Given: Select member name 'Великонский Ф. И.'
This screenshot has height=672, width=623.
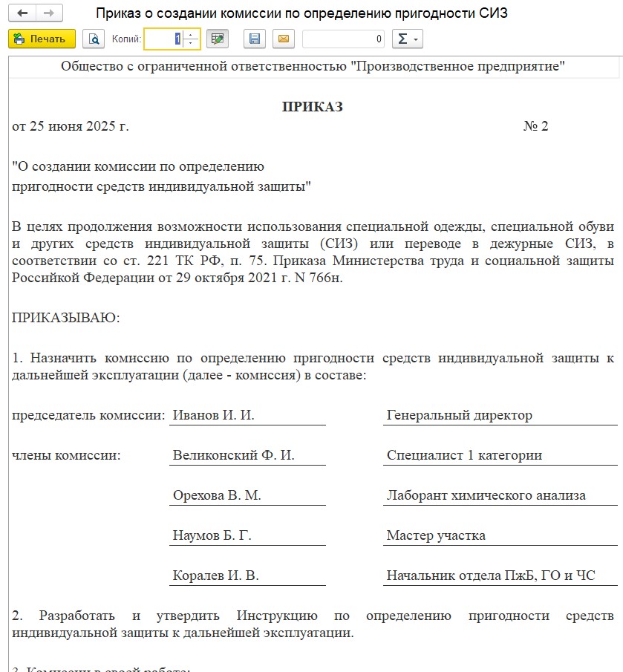Looking at the screenshot, I should click(x=233, y=454).
